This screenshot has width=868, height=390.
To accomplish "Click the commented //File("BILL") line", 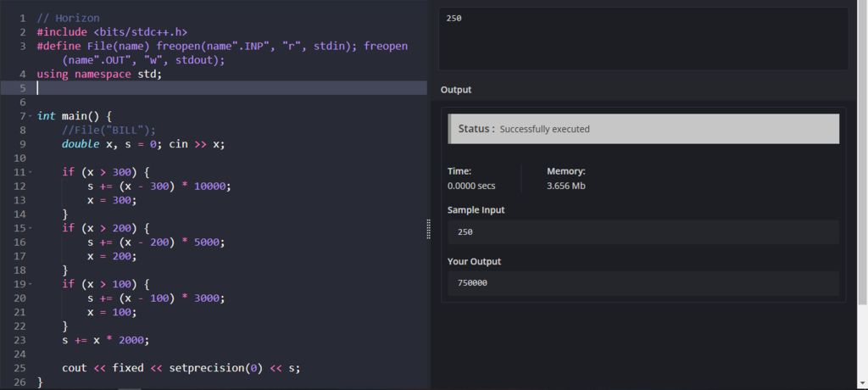I will 109,130.
